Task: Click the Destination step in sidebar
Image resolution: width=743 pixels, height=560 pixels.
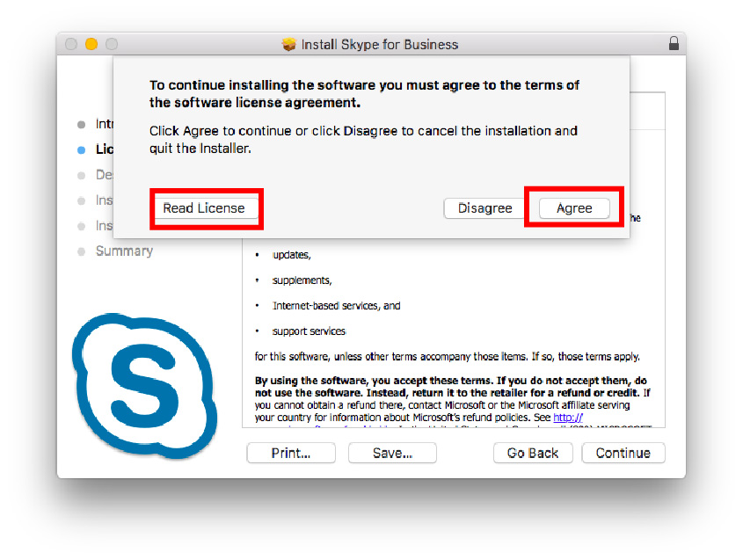Action: click(x=105, y=175)
